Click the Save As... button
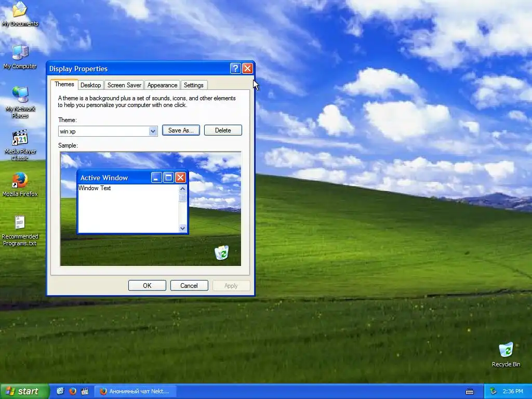This screenshot has width=532, height=399. (181, 130)
